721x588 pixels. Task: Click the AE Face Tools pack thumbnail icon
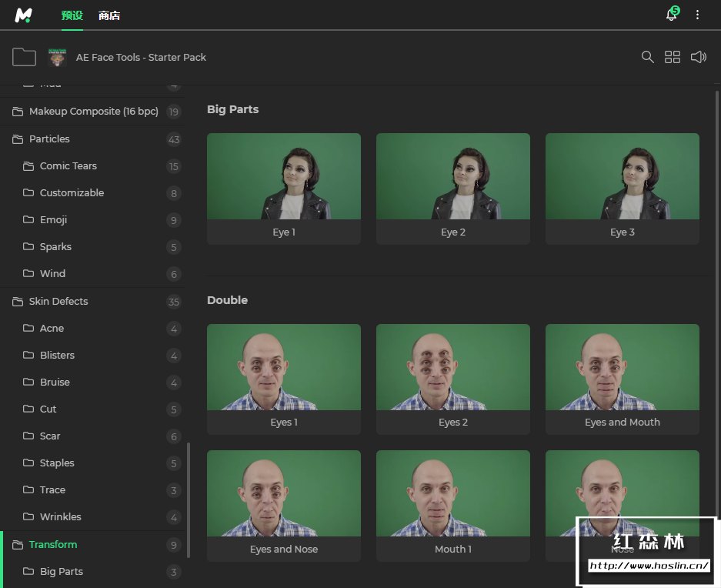(x=57, y=57)
